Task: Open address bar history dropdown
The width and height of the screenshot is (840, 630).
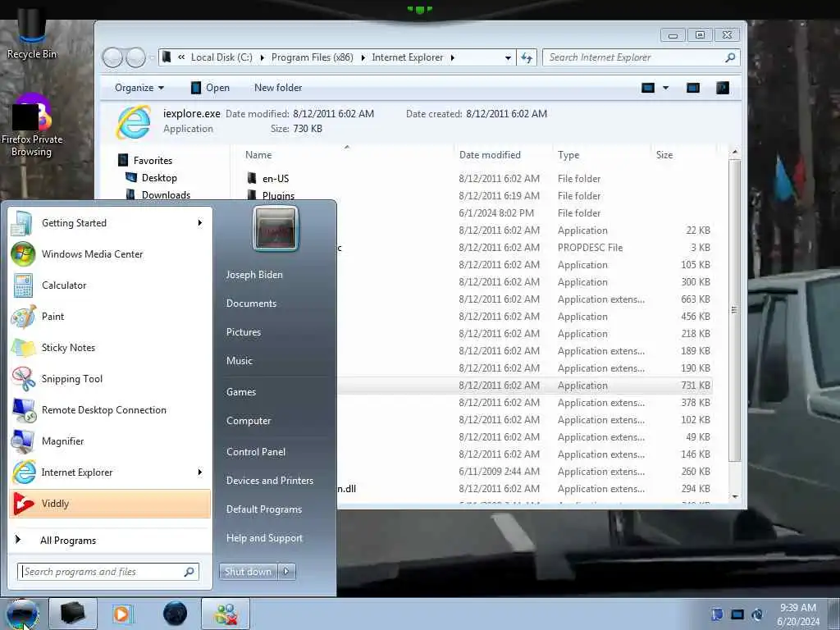Action: point(508,58)
